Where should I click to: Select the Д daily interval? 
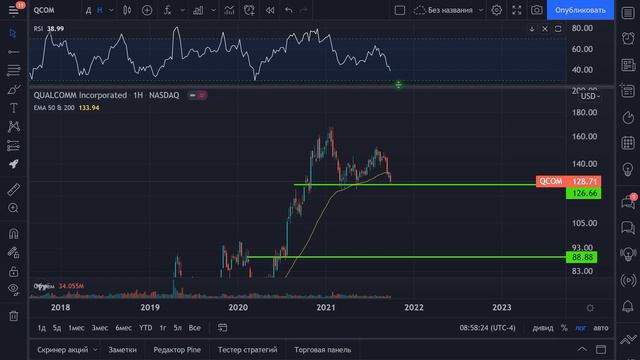pos(88,10)
